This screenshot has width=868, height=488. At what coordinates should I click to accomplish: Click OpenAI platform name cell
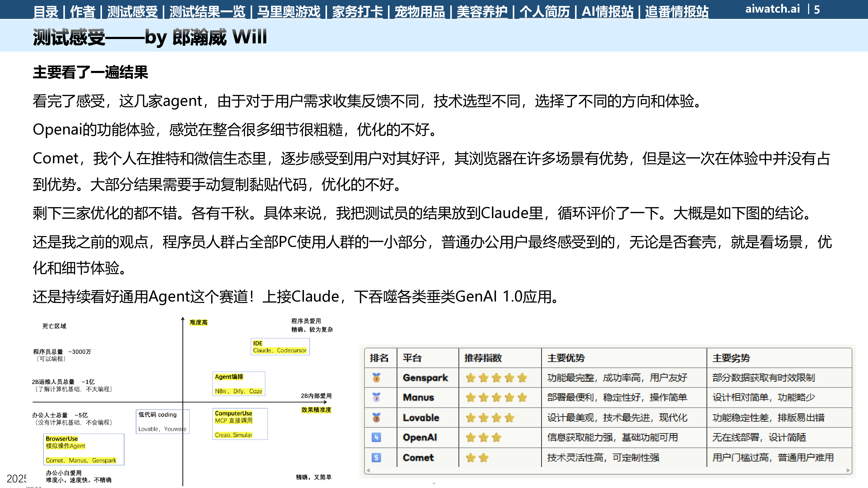[x=420, y=437]
